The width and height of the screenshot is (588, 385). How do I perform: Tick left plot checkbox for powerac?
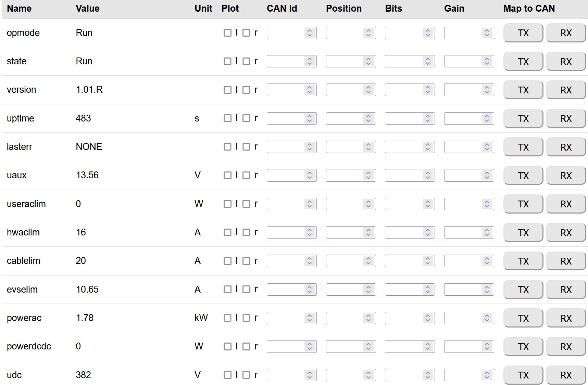point(227,318)
